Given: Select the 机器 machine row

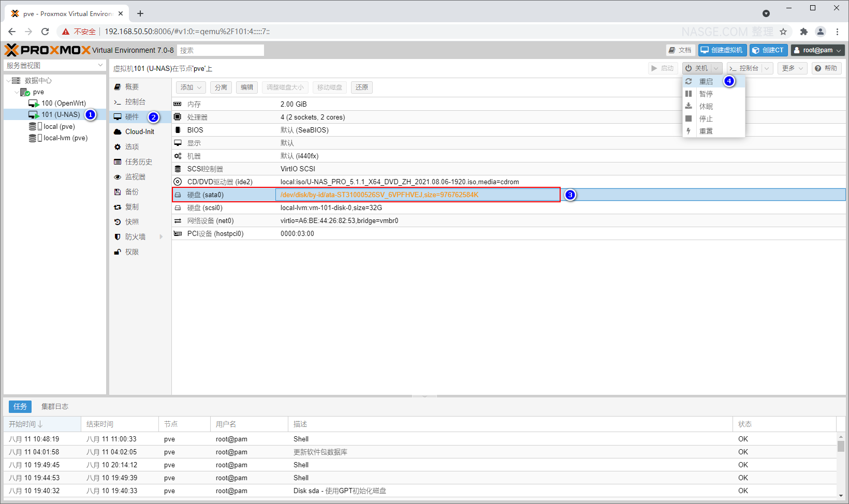Looking at the screenshot, I should [x=509, y=156].
